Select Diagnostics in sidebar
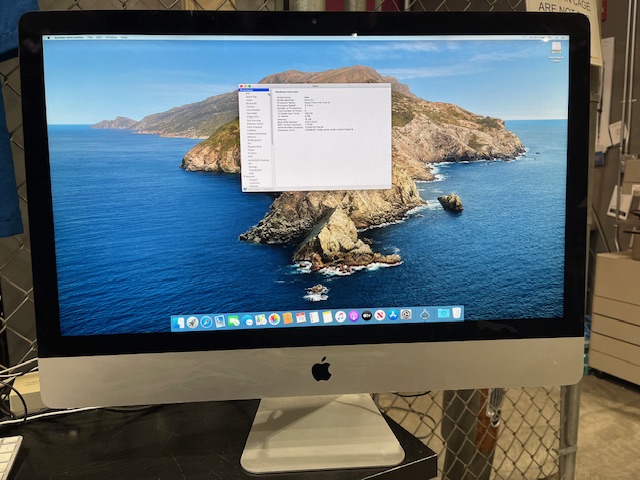The width and height of the screenshot is (640, 480). [253, 116]
